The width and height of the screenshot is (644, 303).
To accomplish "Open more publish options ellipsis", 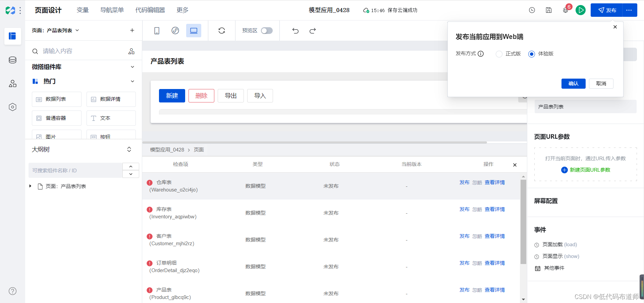I will click(629, 10).
